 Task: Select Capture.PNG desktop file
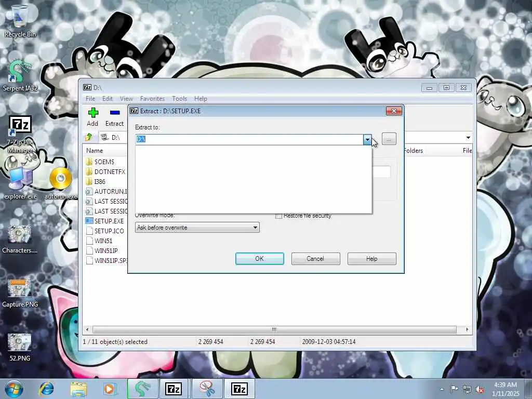point(20,293)
